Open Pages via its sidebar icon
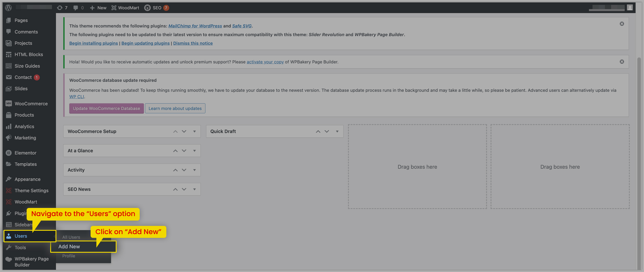This screenshot has height=272, width=644. coord(9,20)
